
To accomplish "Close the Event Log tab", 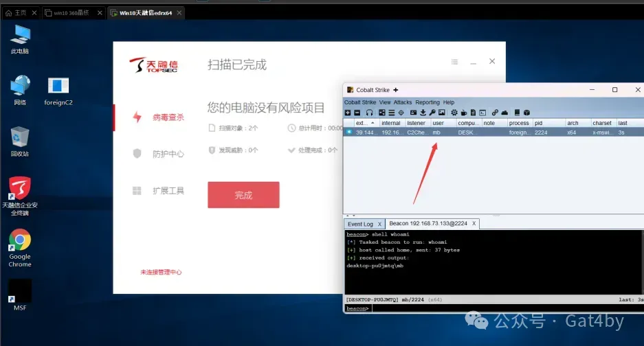I will point(379,224).
